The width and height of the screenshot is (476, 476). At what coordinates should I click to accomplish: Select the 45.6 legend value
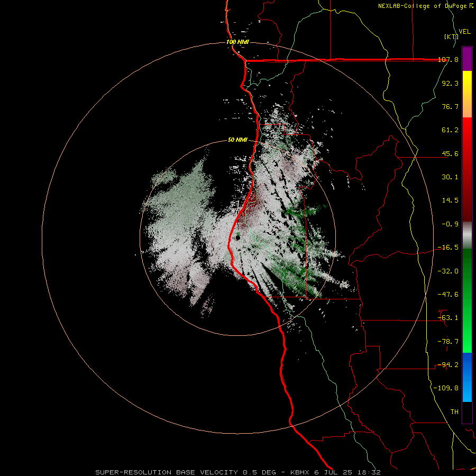450,153
